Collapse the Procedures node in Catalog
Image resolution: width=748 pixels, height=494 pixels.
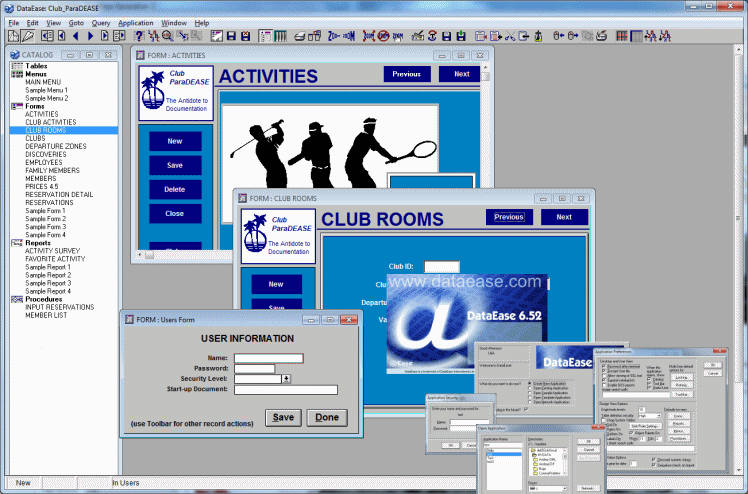tap(17, 299)
